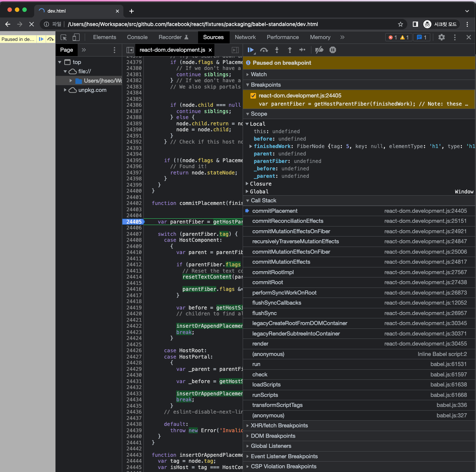Expand the Watch section
Image resolution: width=476 pixels, height=472 pixels.
pyautogui.click(x=259, y=74)
